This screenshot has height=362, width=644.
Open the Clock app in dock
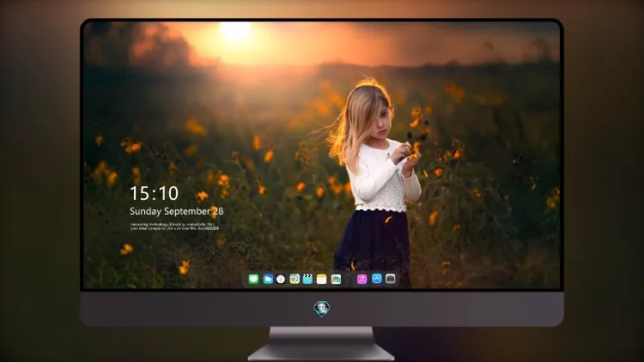pyautogui.click(x=281, y=279)
